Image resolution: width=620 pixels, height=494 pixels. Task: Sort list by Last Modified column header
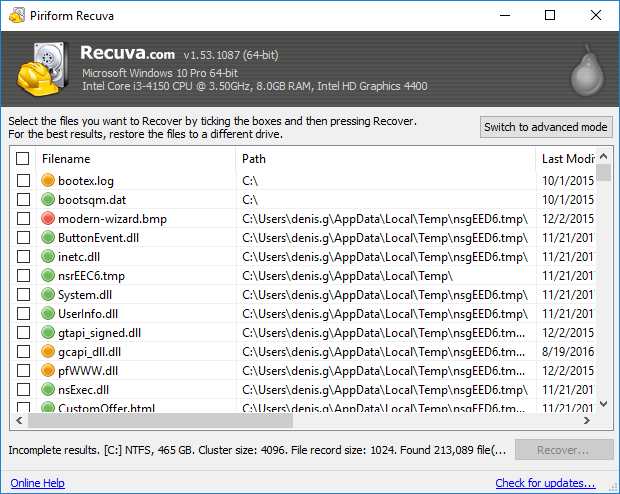[566, 159]
